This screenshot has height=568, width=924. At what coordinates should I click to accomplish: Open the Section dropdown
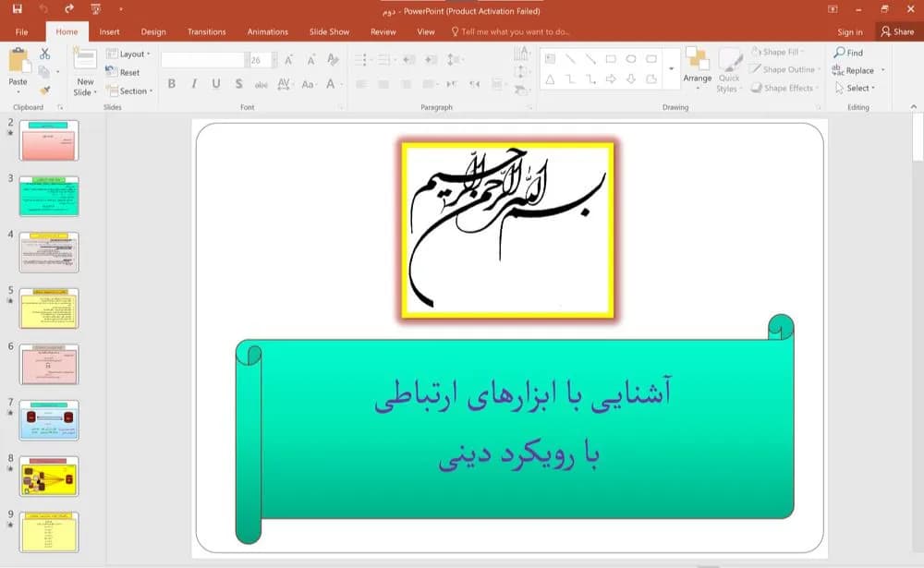pyautogui.click(x=129, y=91)
